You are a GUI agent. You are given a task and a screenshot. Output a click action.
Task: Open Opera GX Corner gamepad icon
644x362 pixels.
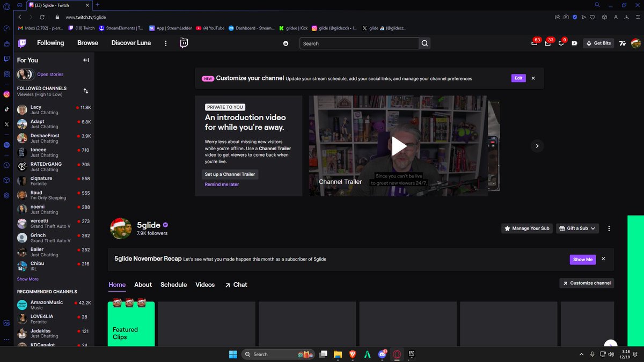20,5
